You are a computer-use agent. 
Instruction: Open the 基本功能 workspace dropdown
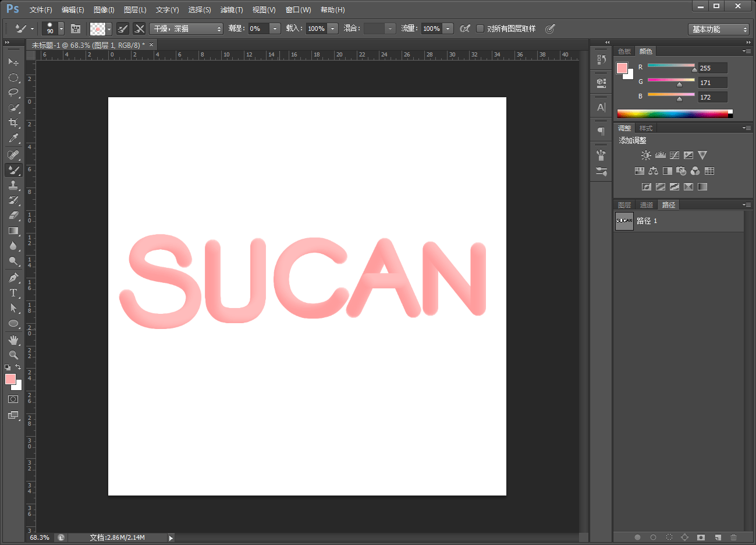719,29
